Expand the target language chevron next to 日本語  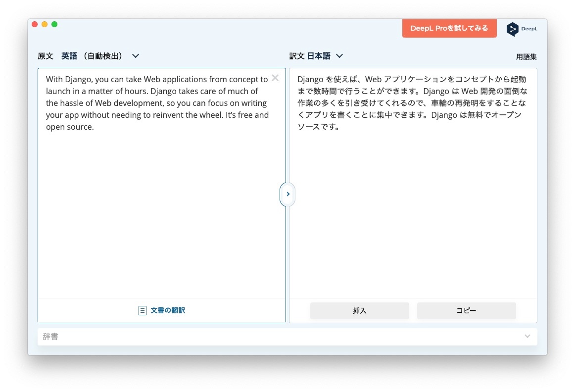click(339, 56)
